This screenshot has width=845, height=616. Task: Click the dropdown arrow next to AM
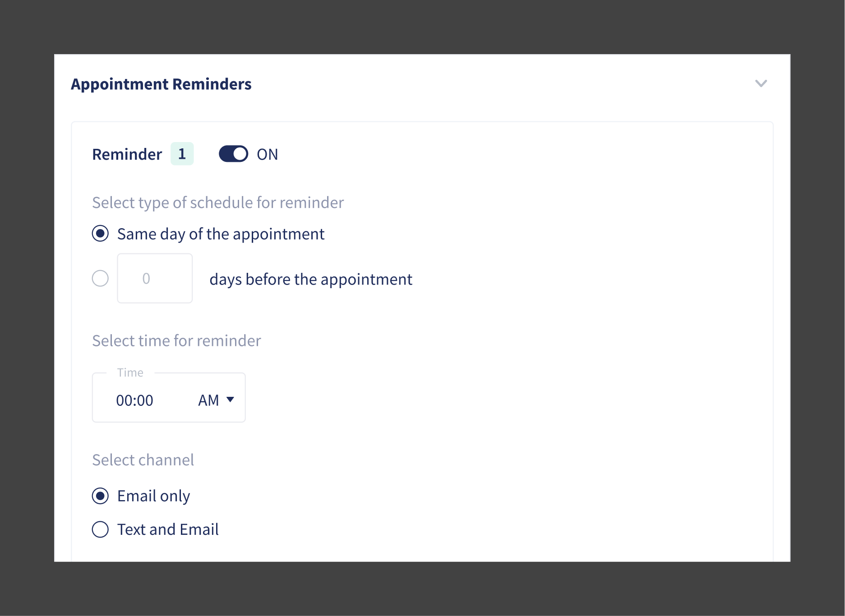tap(231, 400)
